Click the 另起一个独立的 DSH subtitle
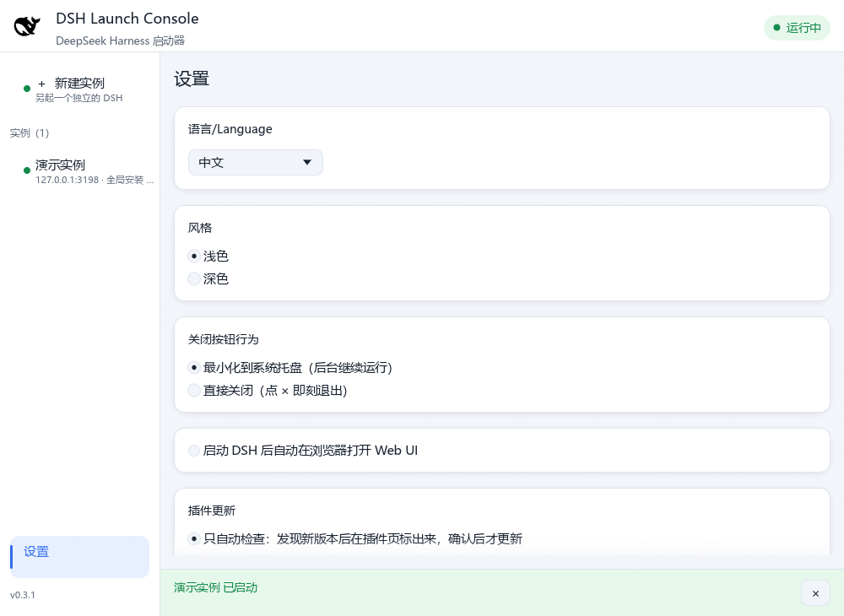This screenshot has width=844, height=616. (79, 98)
